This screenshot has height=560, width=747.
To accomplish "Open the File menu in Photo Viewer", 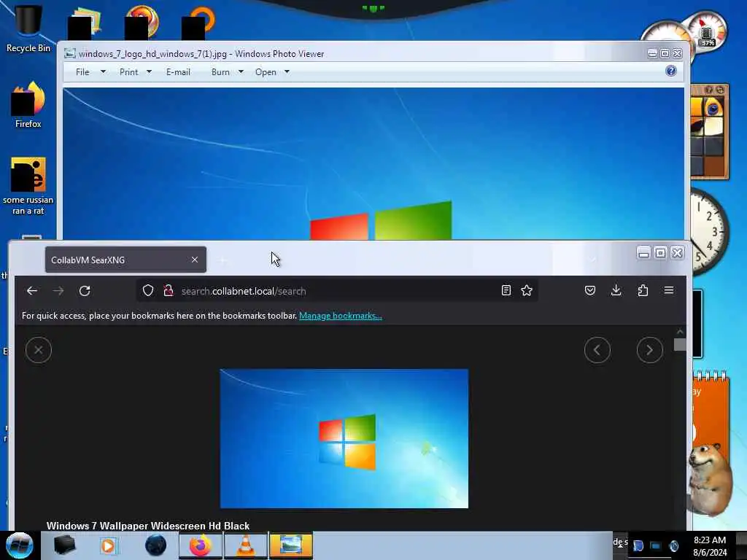I will [82, 72].
